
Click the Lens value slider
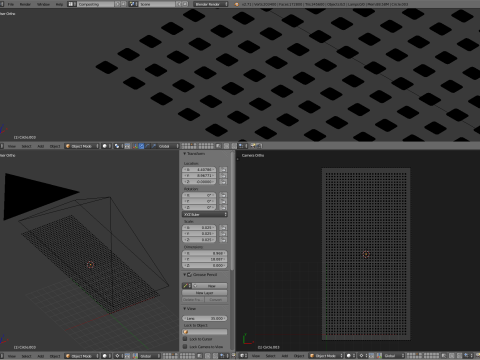point(205,318)
